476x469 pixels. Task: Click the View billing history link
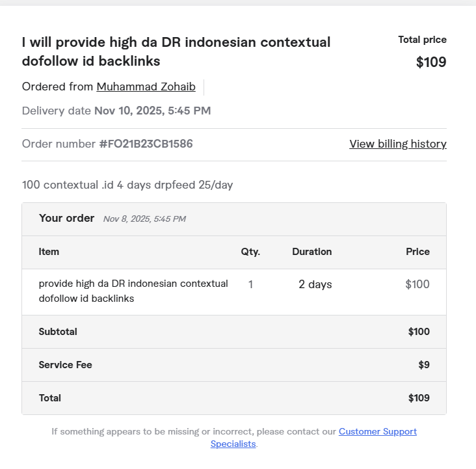[397, 144]
